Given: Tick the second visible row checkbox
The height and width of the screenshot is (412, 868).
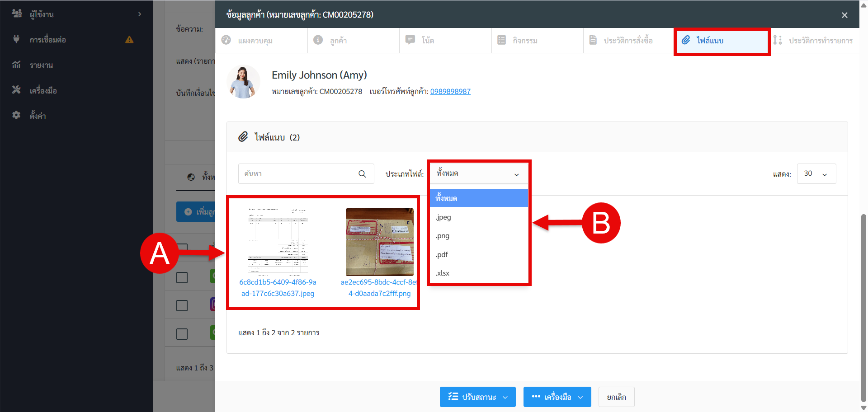Looking at the screenshot, I should pos(182,306).
